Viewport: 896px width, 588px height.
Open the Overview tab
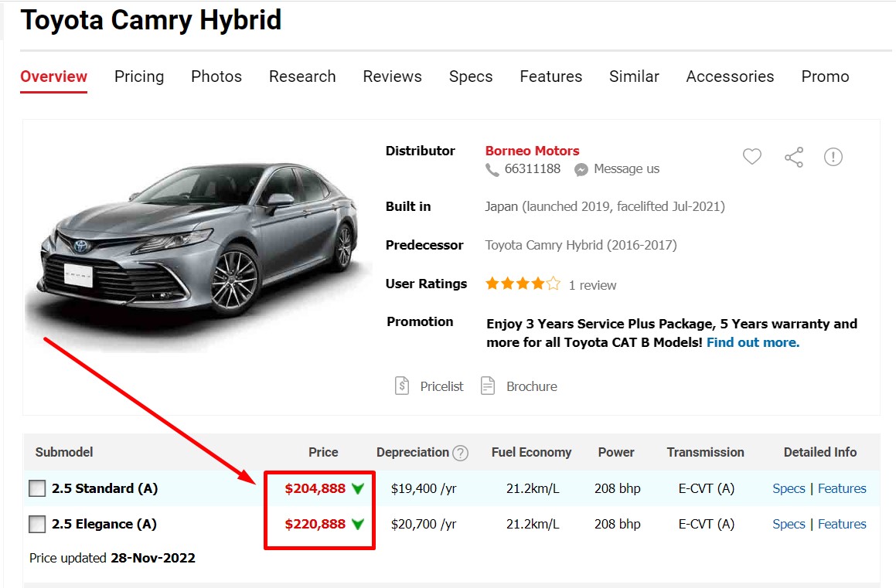(x=53, y=76)
